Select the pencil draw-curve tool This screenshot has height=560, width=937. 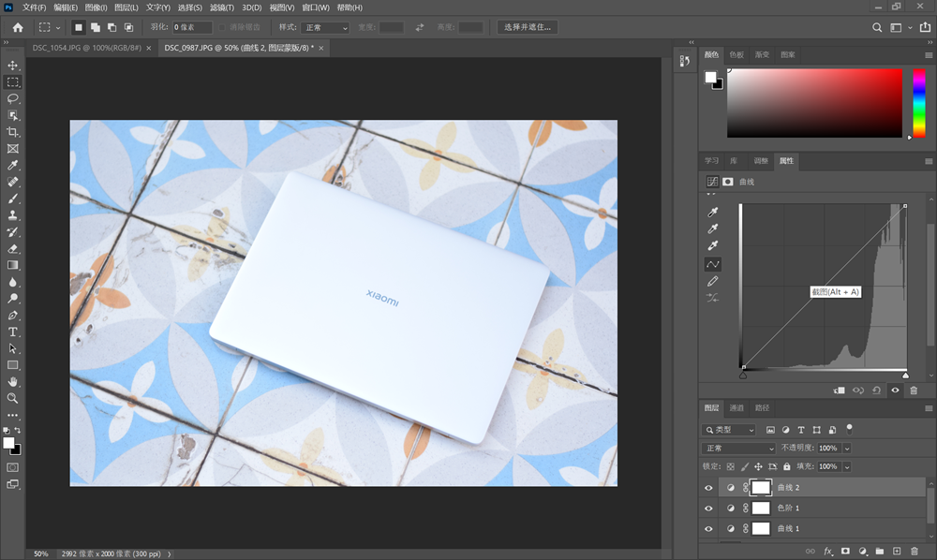712,281
